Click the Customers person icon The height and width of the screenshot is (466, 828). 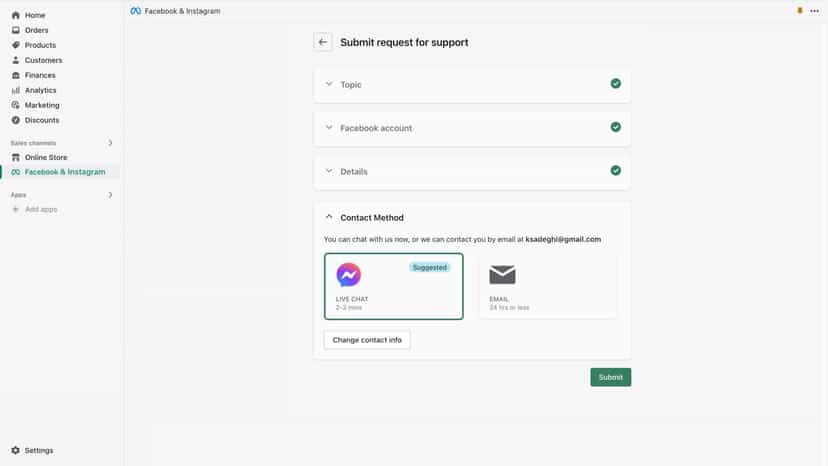(x=15, y=60)
